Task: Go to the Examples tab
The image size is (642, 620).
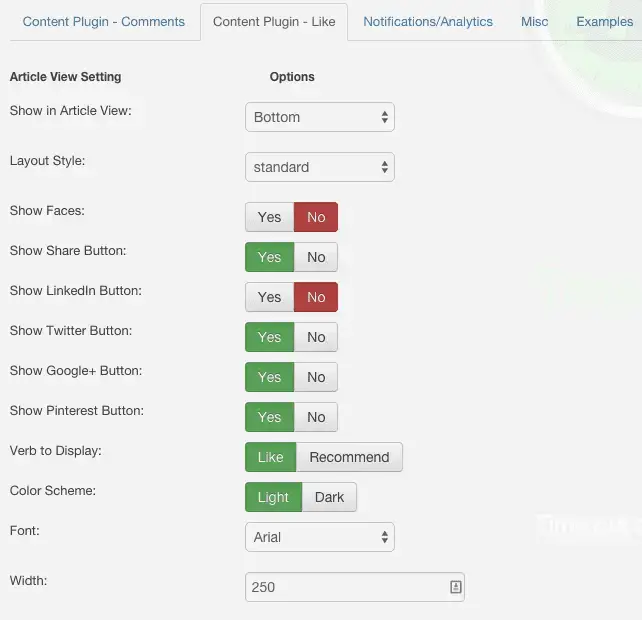Action: pyautogui.click(x=605, y=21)
